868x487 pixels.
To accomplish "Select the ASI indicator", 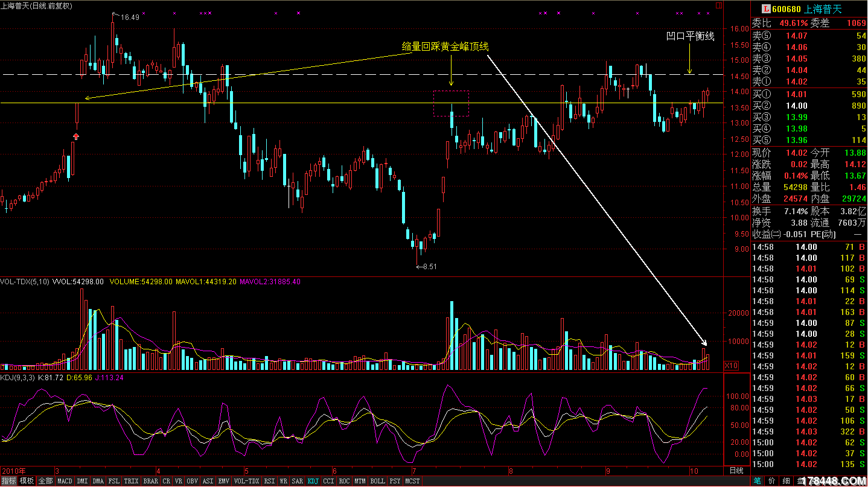I will [208, 482].
